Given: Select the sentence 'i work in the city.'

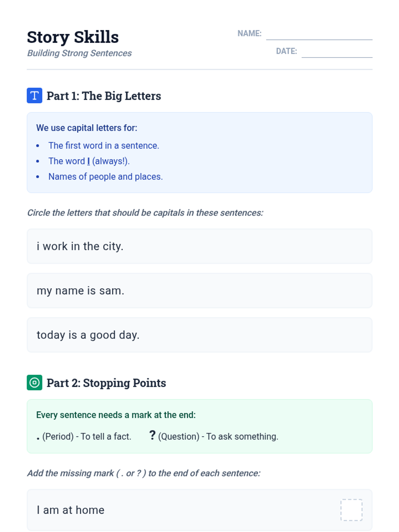Looking at the screenshot, I should (80, 246).
